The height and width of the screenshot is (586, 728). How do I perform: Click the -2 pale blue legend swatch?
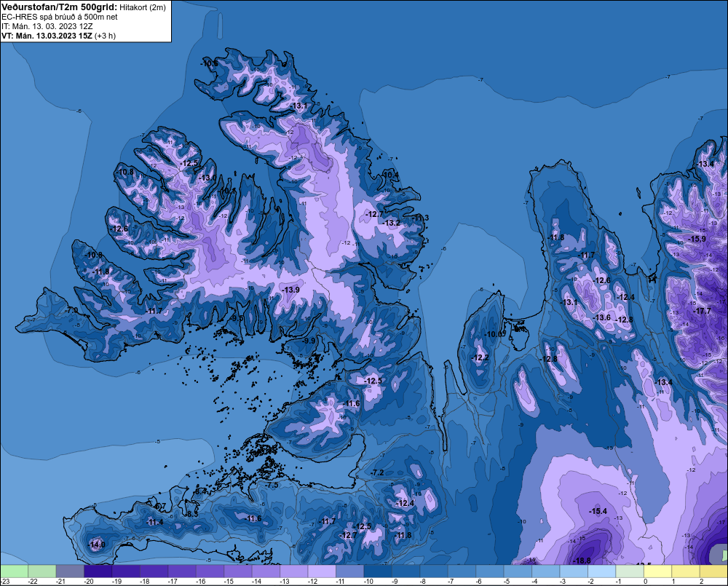[602, 571]
